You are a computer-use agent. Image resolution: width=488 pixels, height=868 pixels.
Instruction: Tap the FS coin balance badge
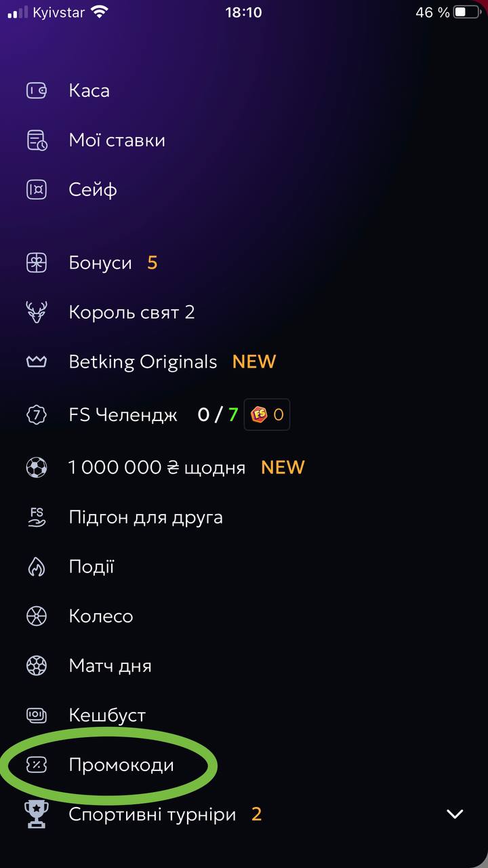(x=267, y=415)
